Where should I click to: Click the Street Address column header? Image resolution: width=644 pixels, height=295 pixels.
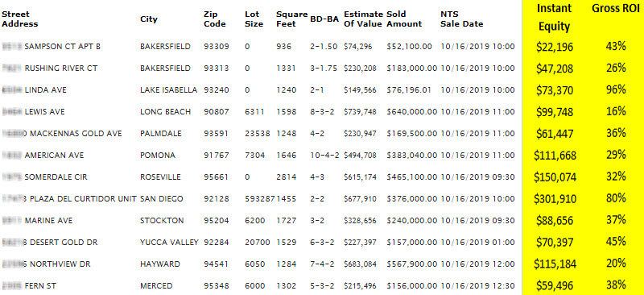pos(19,19)
